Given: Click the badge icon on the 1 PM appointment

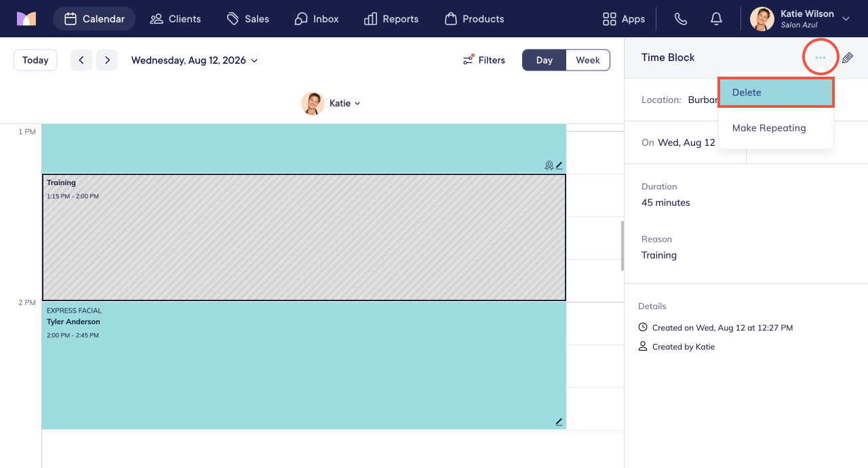Looking at the screenshot, I should click(x=549, y=165).
